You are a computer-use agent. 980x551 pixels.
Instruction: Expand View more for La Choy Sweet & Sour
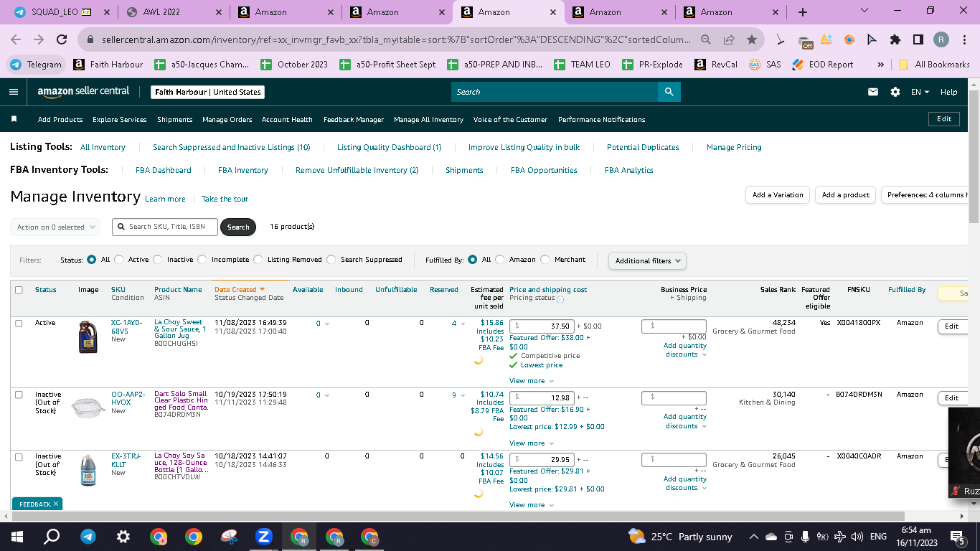pos(532,381)
